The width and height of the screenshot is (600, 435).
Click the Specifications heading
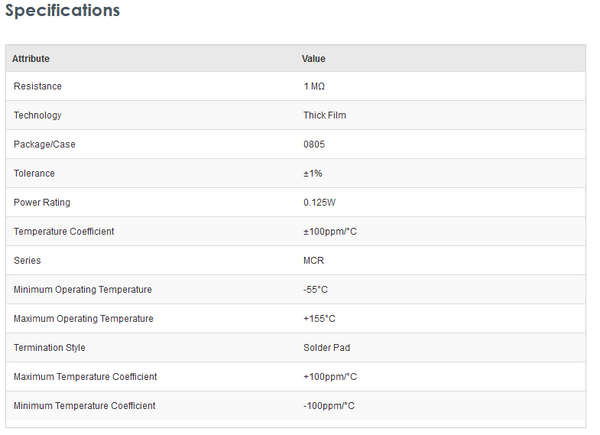coord(63,11)
